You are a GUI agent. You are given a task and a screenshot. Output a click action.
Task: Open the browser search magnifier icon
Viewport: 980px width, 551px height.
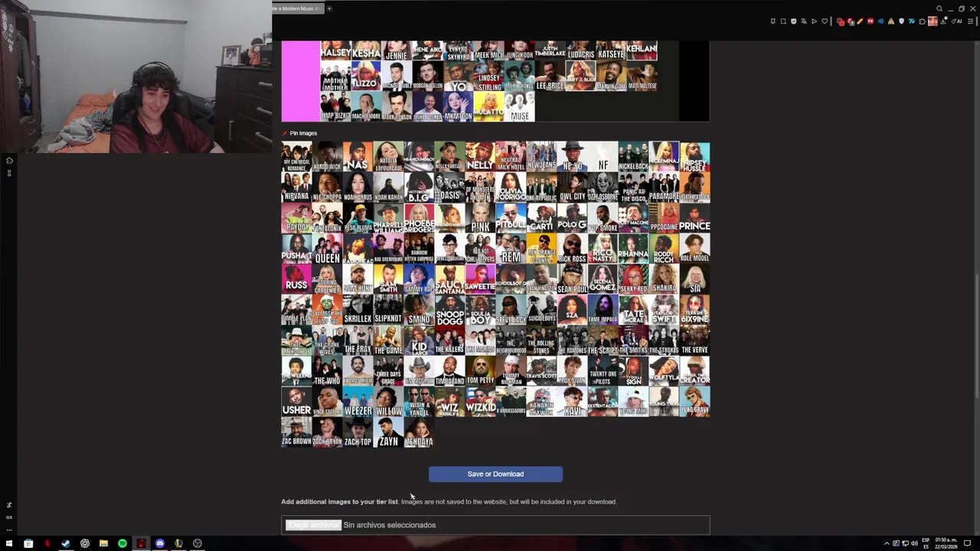(939, 8)
